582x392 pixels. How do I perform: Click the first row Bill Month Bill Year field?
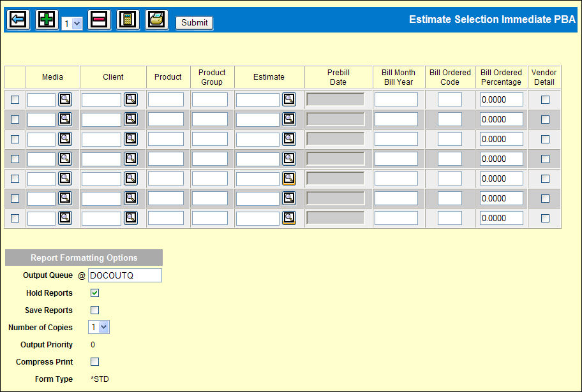396,100
